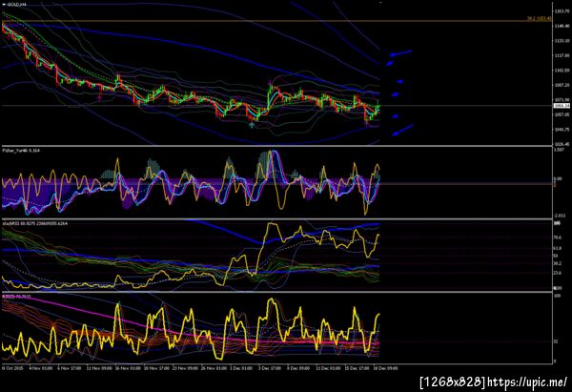Click the 61.8 level on stochRSI scale

(558, 248)
